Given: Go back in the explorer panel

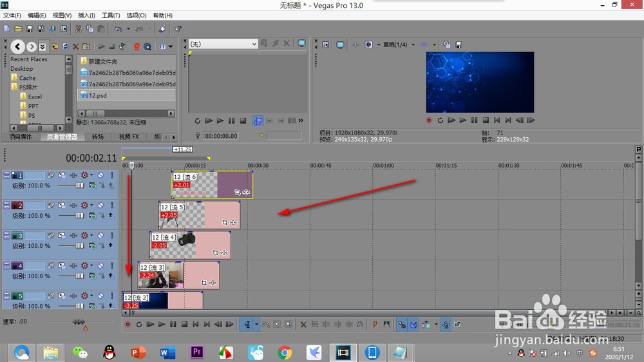Looking at the screenshot, I should pos(17,46).
